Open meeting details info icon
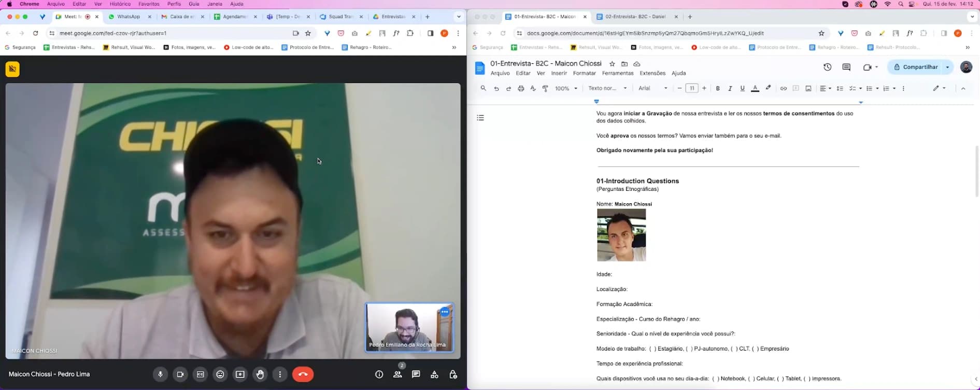980x390 pixels. (x=379, y=374)
